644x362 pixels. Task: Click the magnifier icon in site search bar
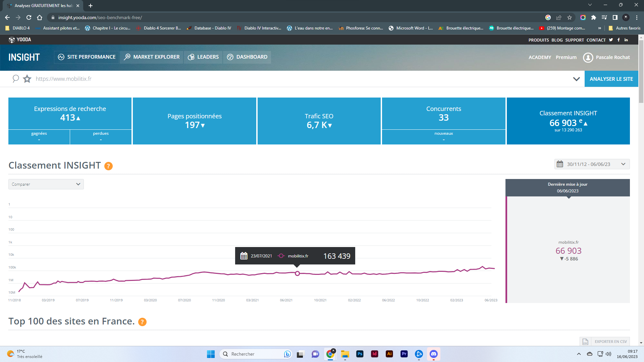coord(15,79)
